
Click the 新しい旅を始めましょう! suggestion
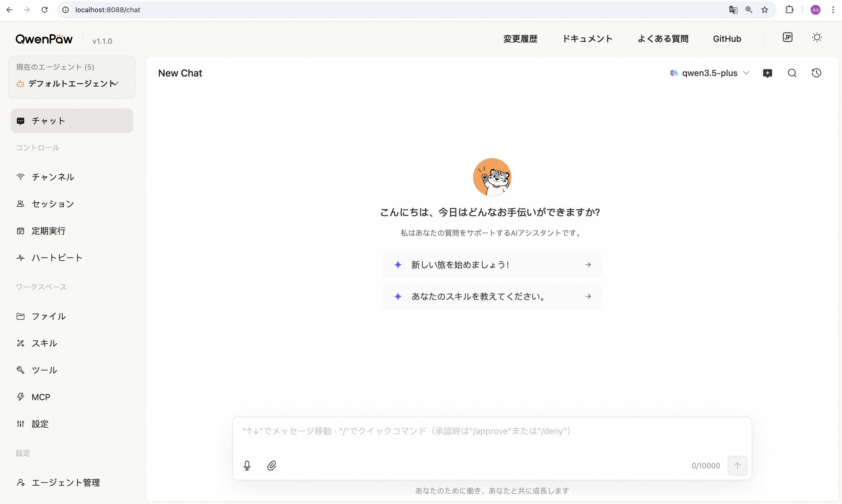click(492, 264)
